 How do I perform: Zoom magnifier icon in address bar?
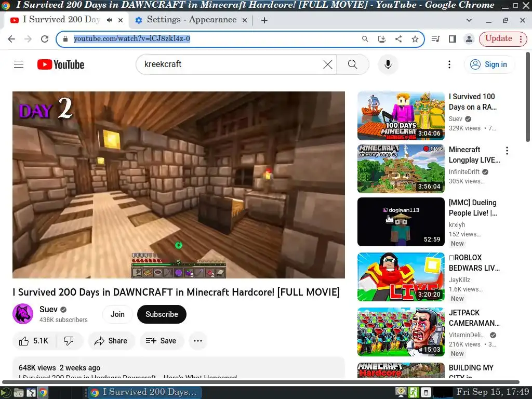pyautogui.click(x=365, y=39)
